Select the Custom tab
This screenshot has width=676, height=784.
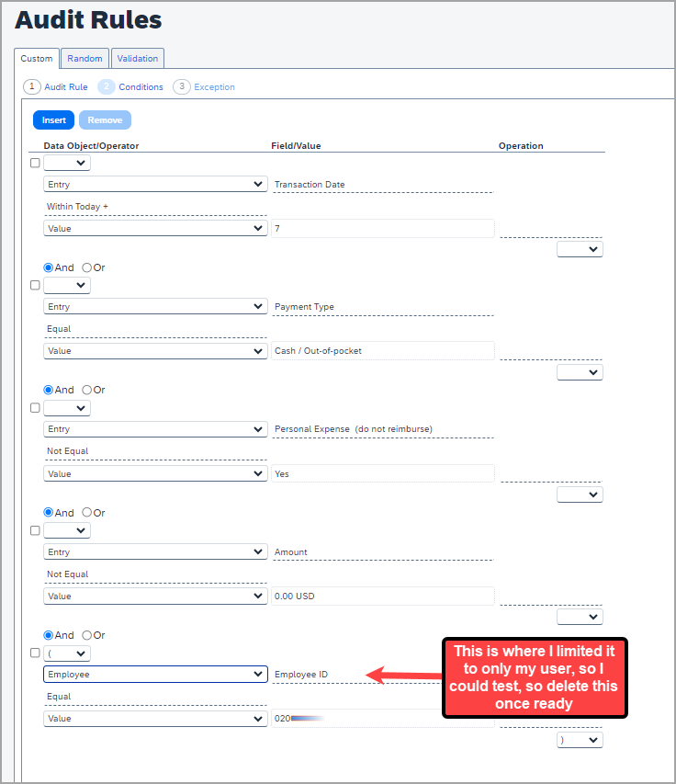click(x=37, y=59)
